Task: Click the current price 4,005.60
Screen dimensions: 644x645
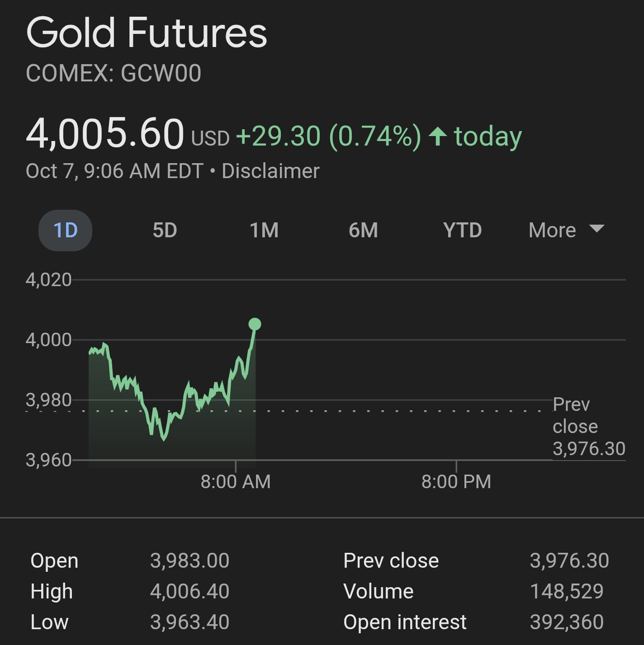Action: pos(105,134)
